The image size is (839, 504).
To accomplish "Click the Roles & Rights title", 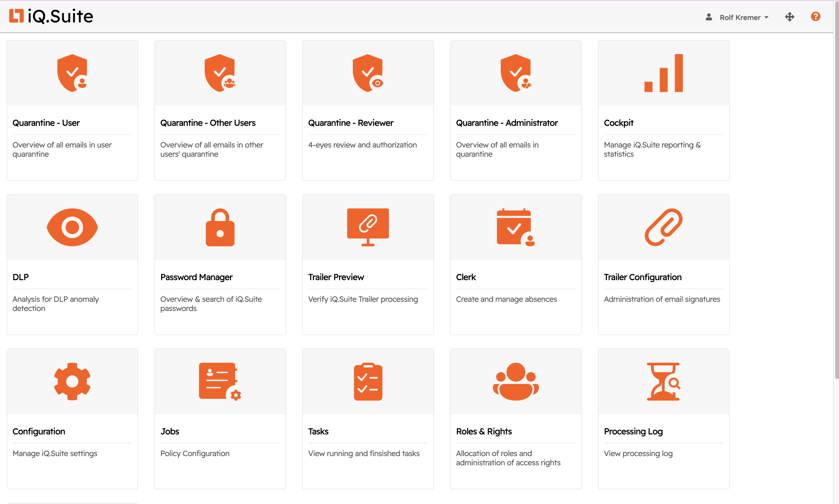I will pyautogui.click(x=484, y=431).
